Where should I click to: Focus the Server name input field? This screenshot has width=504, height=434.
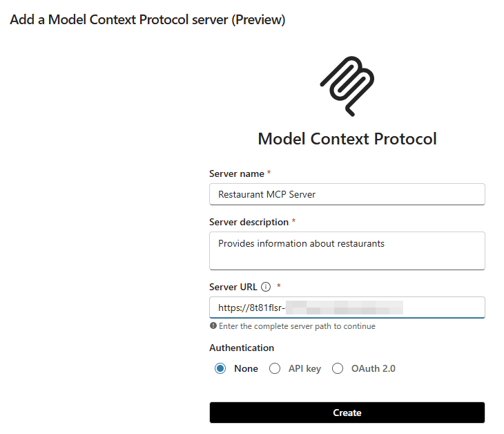(347, 194)
